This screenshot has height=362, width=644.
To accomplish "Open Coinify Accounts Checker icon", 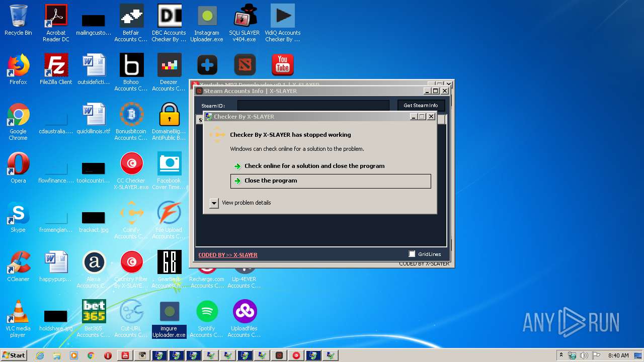I will coord(131,220).
